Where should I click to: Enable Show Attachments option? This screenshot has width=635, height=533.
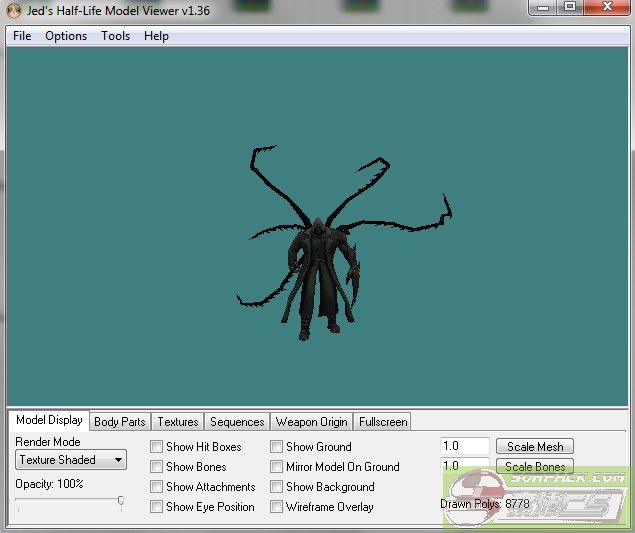pos(157,487)
